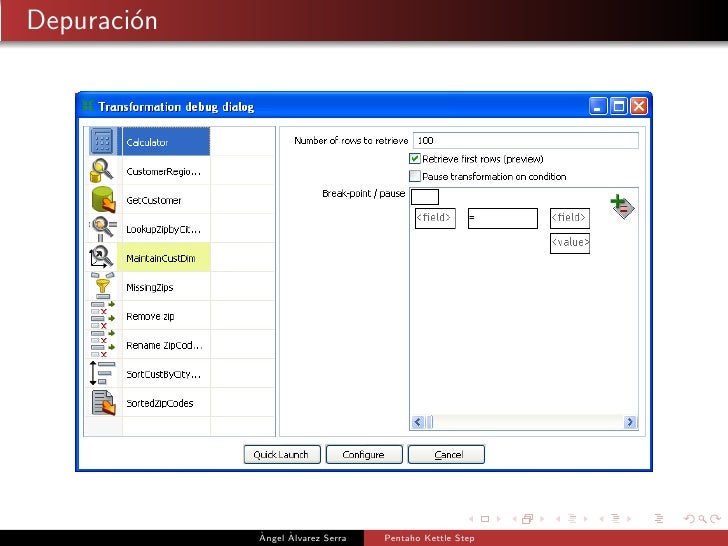The image size is (728, 546).
Task: Click the small negate box above condition
Action: 425,197
